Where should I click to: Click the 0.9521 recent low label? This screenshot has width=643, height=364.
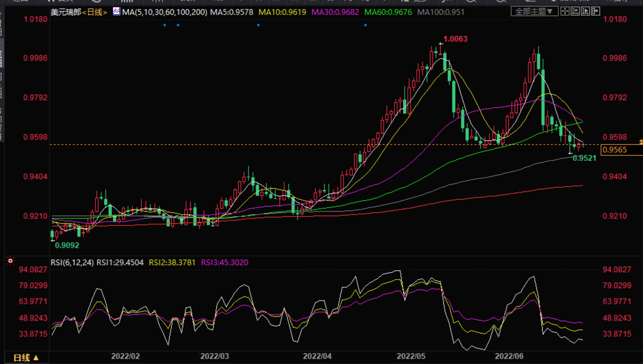pyautogui.click(x=584, y=158)
